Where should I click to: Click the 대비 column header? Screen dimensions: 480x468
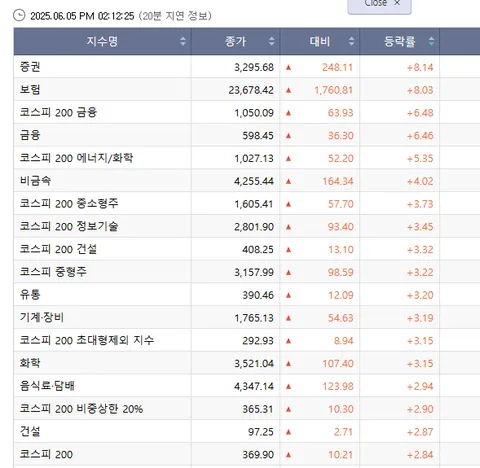tap(320, 41)
